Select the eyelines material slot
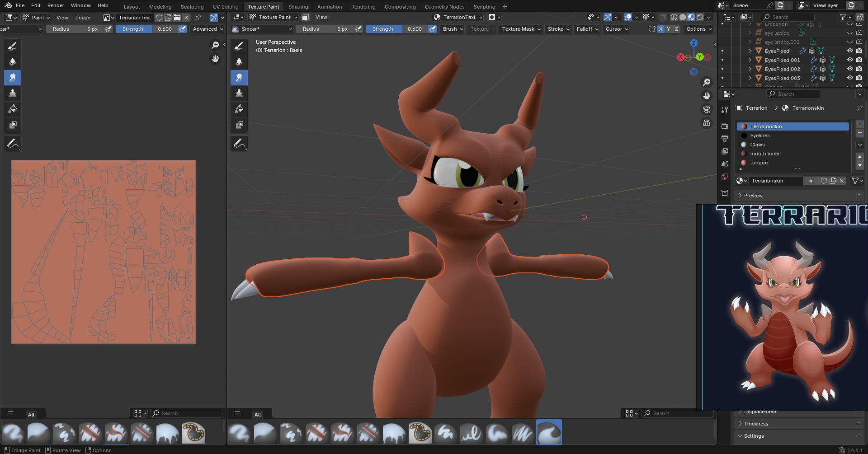Image resolution: width=868 pixels, height=454 pixels. pos(793,136)
